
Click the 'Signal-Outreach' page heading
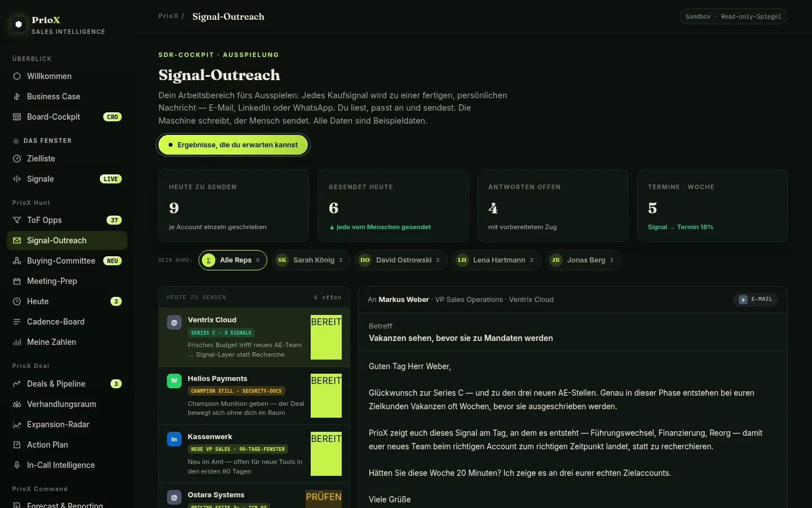219,75
